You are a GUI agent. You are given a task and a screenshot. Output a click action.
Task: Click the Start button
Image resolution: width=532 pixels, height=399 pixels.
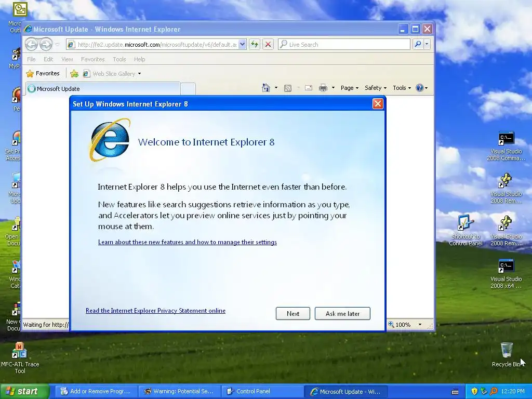click(x=24, y=391)
